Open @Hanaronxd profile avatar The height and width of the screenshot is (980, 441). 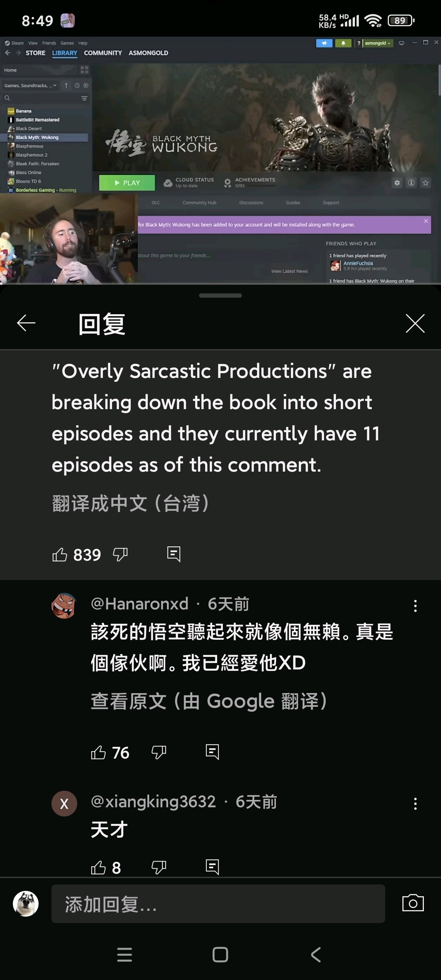click(64, 605)
